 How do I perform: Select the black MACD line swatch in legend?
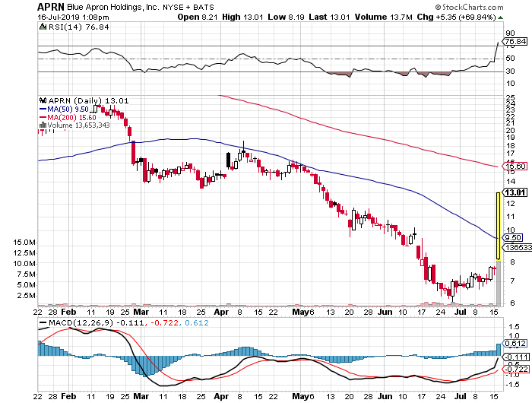43,322
